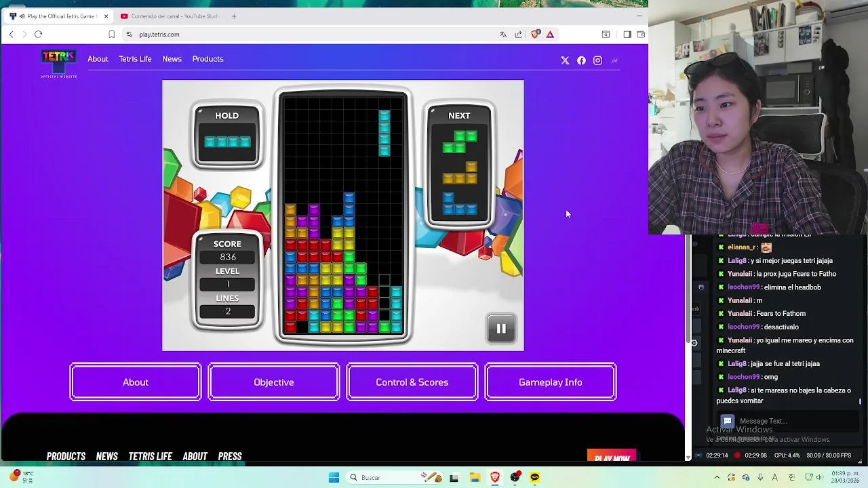Open KakaoTalk from the taskbar
The height and width of the screenshot is (488, 868).
(535, 478)
